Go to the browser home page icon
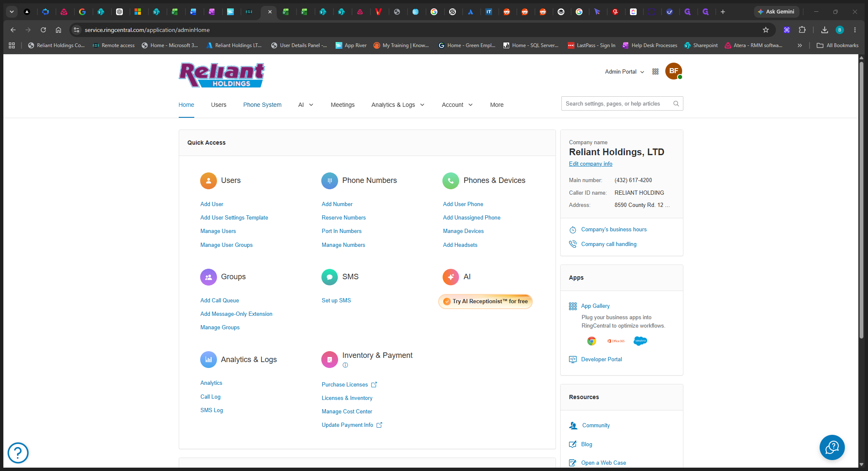 tap(58, 30)
